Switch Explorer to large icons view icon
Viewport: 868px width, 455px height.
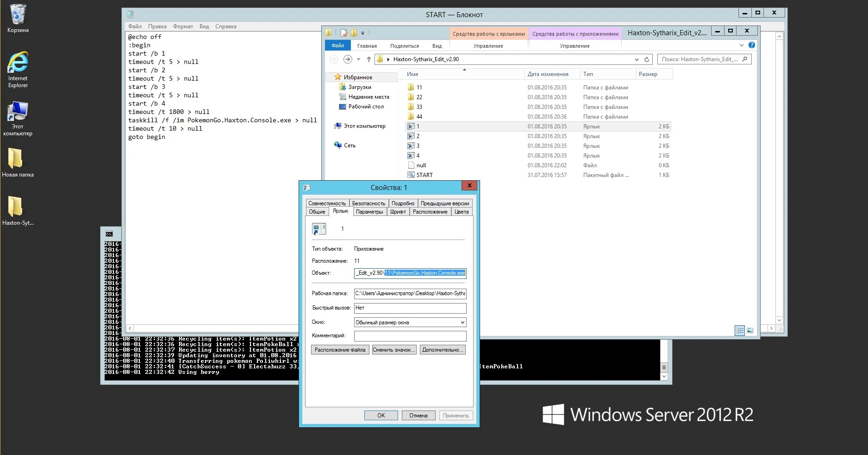coord(750,330)
